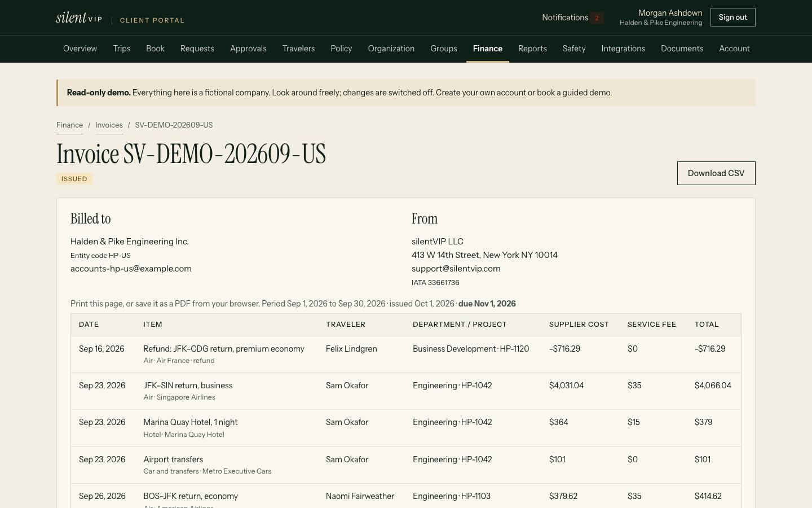Screen dimensions: 812x508
Task: Open the Account tab
Action: pos(734,49)
